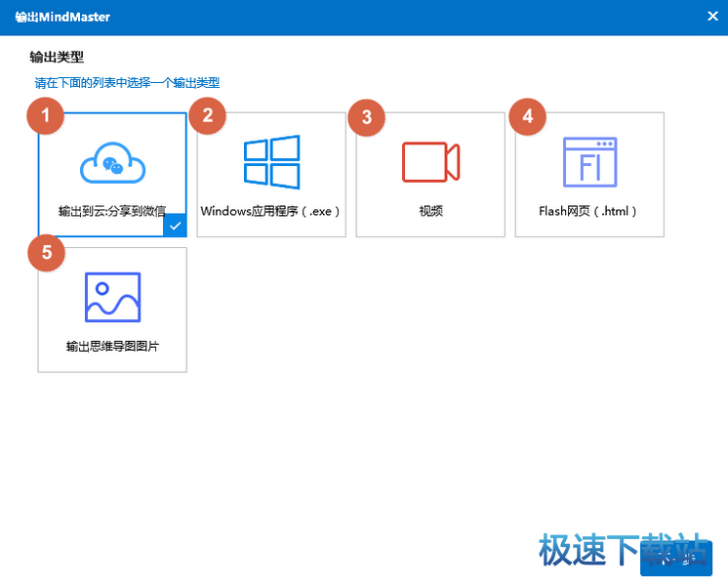Pick the red video camera icon
Screen dimensions: 728x586
click(x=431, y=162)
